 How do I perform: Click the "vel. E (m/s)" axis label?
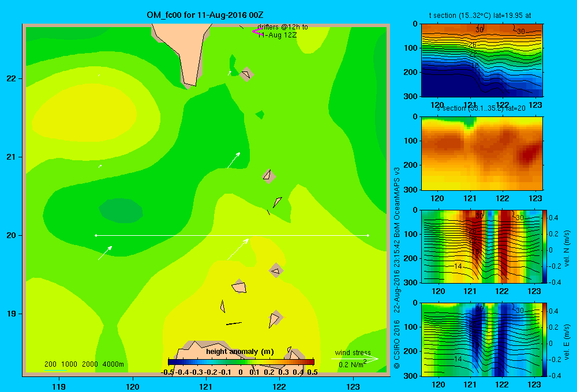point(567,341)
